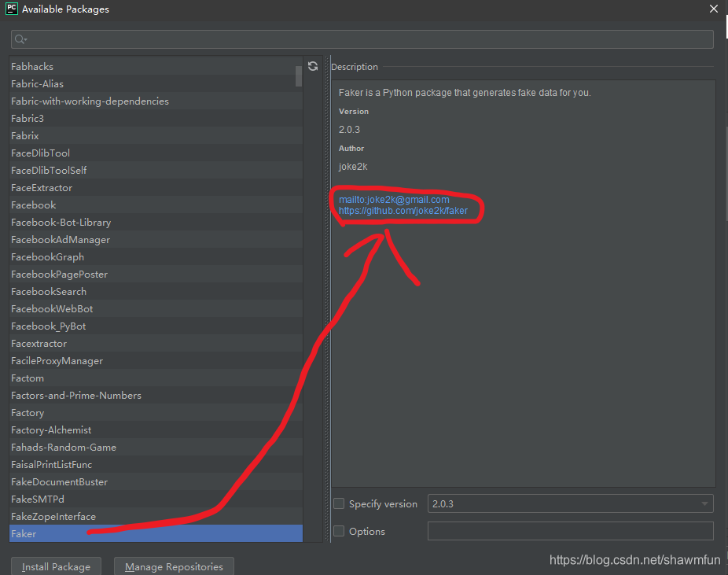Select the FaceDlibToolSelf package
Viewport: 728px width, 575px height.
point(156,171)
